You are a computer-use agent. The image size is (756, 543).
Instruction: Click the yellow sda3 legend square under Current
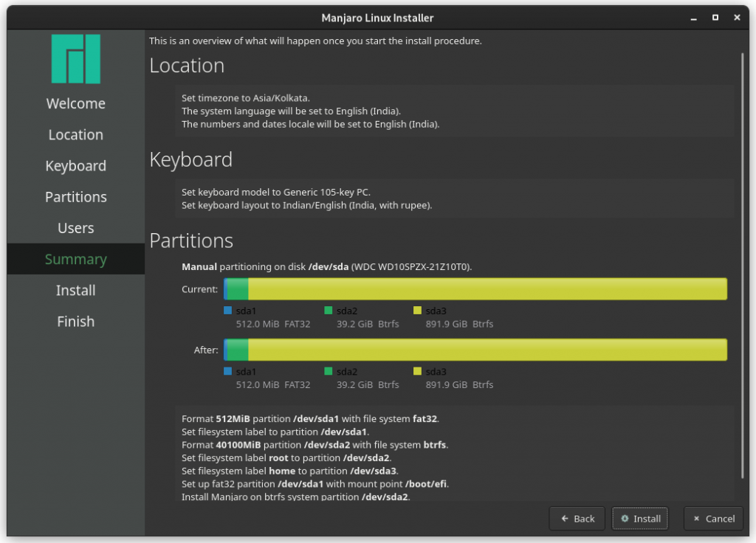pyautogui.click(x=416, y=311)
